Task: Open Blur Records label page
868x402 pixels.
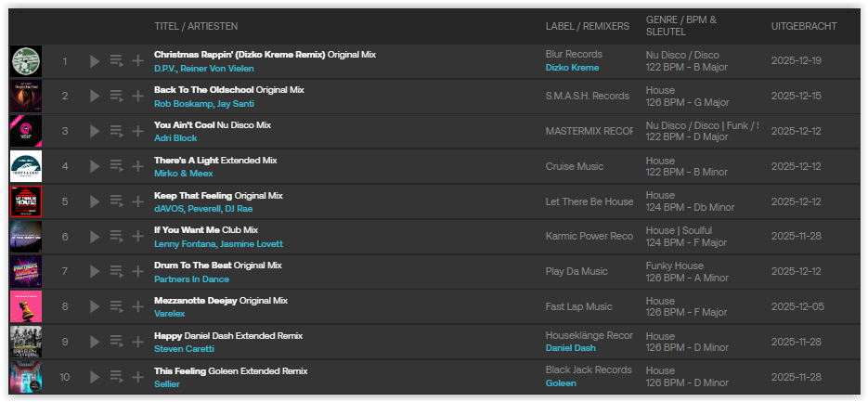Action: 574,55
